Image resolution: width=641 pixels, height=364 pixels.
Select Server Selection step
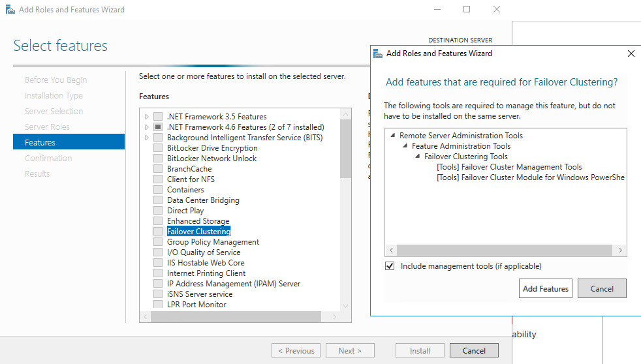[x=54, y=111]
